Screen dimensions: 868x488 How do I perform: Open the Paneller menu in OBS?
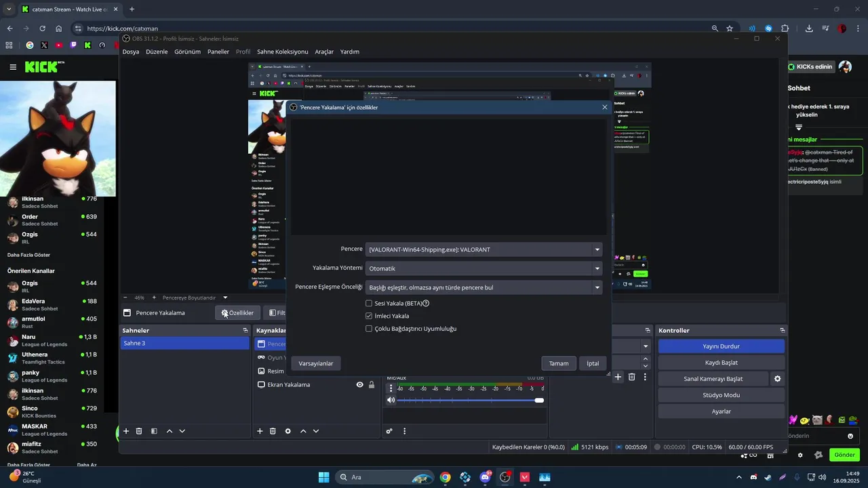coord(218,52)
